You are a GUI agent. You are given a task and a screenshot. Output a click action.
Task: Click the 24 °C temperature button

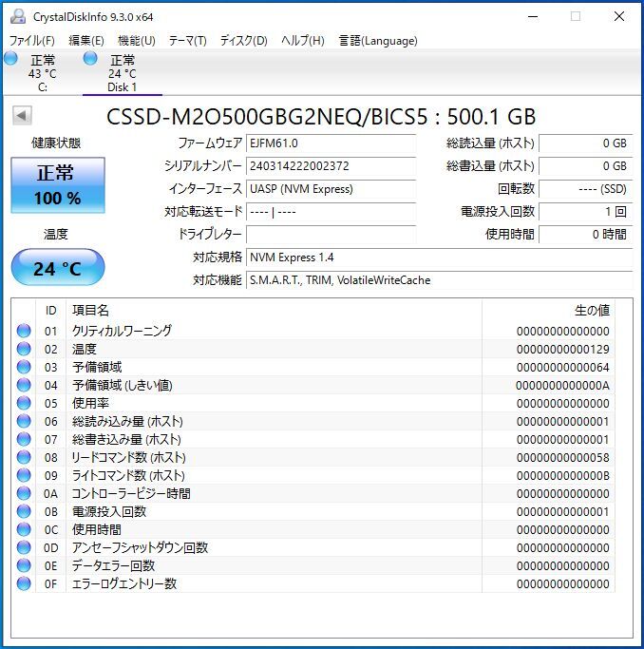pos(58,267)
